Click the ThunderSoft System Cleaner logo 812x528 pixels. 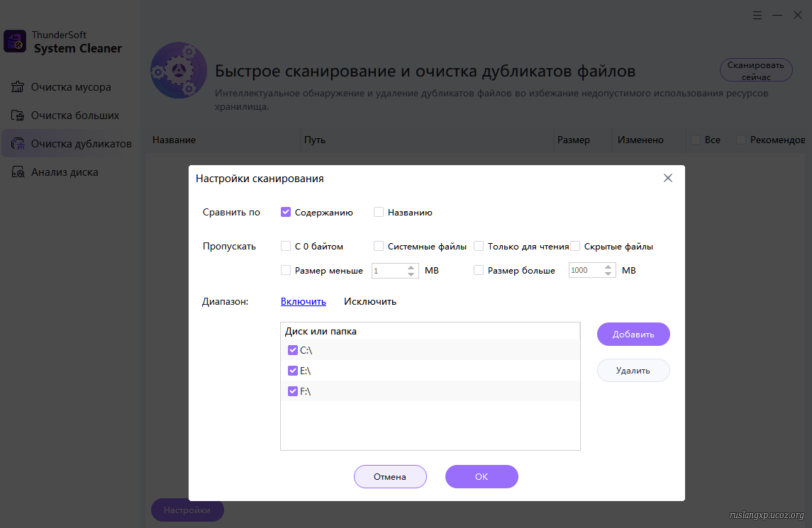(x=15, y=41)
